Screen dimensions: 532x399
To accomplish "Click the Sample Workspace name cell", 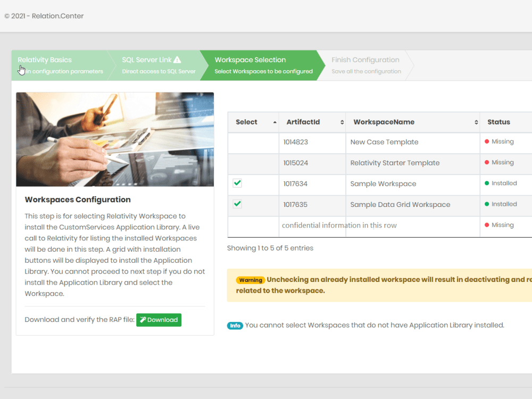I will [413, 185].
